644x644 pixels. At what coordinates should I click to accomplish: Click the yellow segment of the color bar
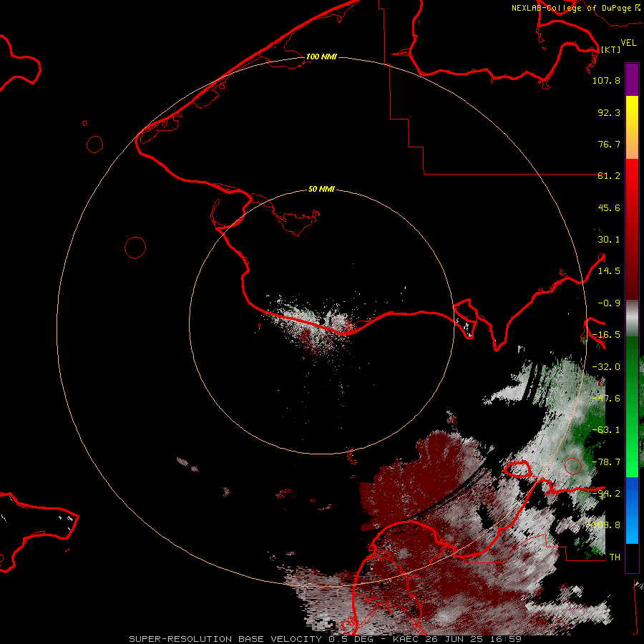pyautogui.click(x=632, y=127)
